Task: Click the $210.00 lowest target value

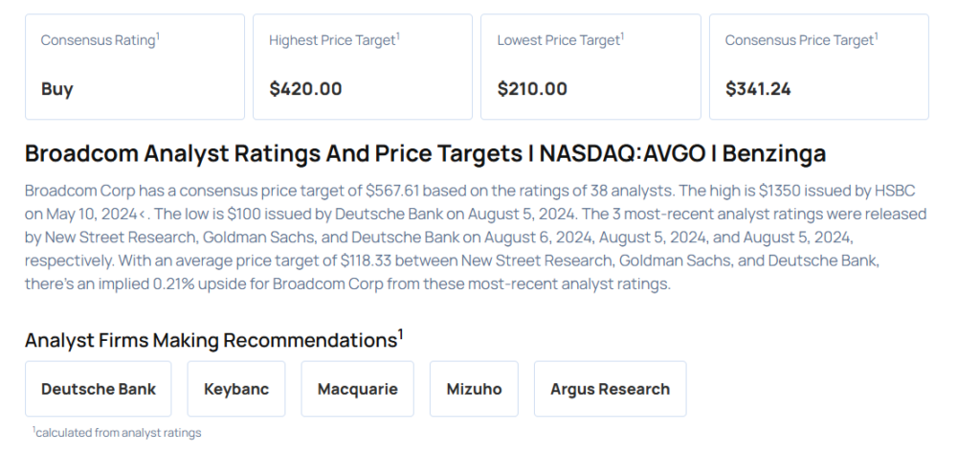Action: coord(532,89)
